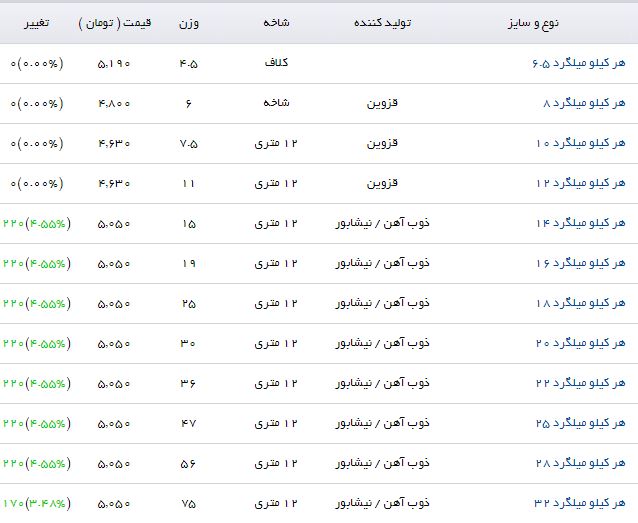Select weight ۱۱ in the میلگرد ۱۲ row
The image size is (638, 523).
tap(189, 184)
